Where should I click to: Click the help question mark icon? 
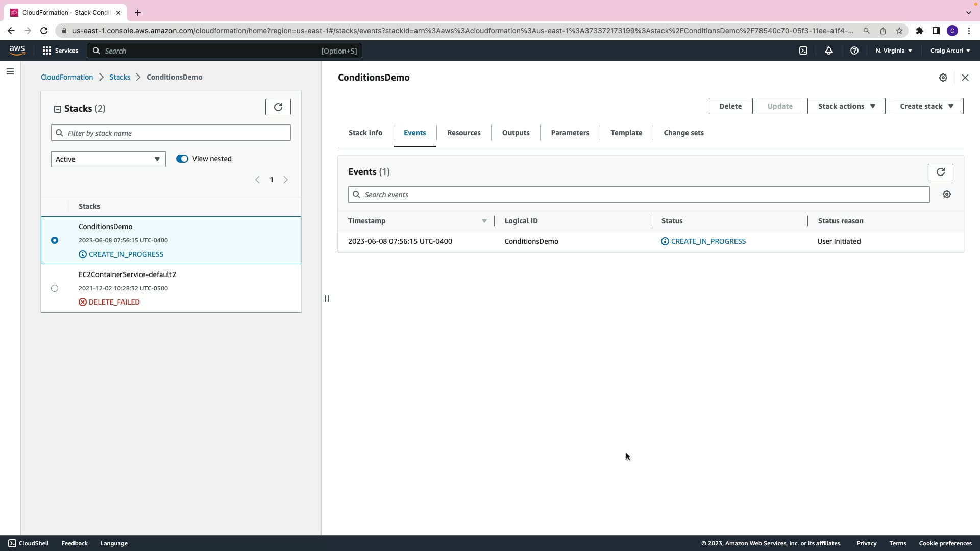pyautogui.click(x=854, y=51)
